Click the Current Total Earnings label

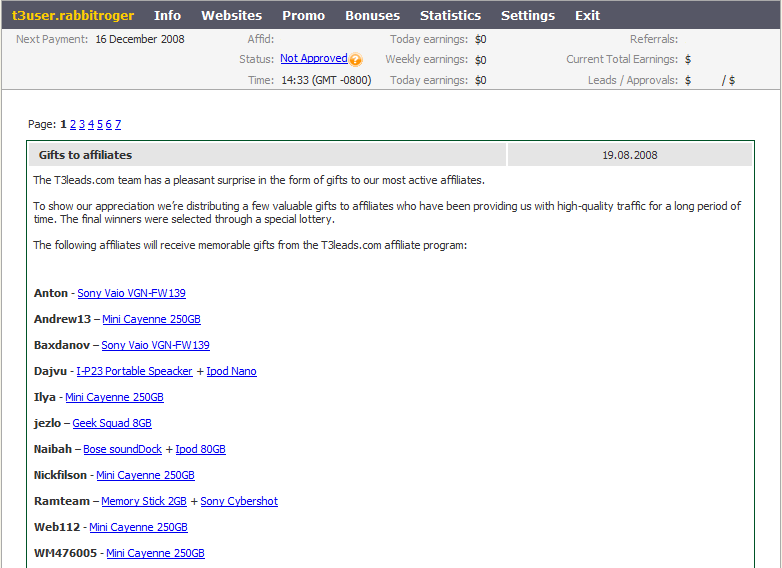[622, 59]
